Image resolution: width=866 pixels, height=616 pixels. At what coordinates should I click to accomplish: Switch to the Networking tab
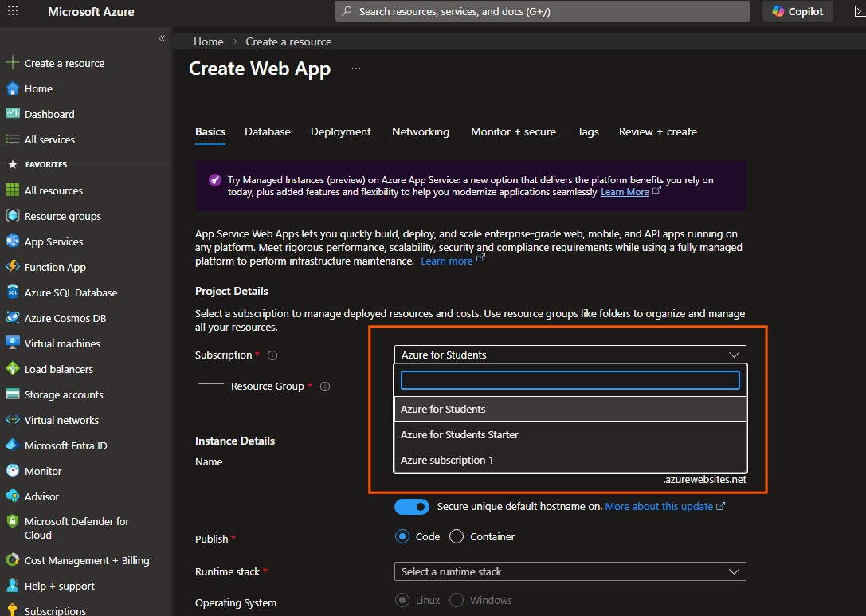click(x=421, y=132)
